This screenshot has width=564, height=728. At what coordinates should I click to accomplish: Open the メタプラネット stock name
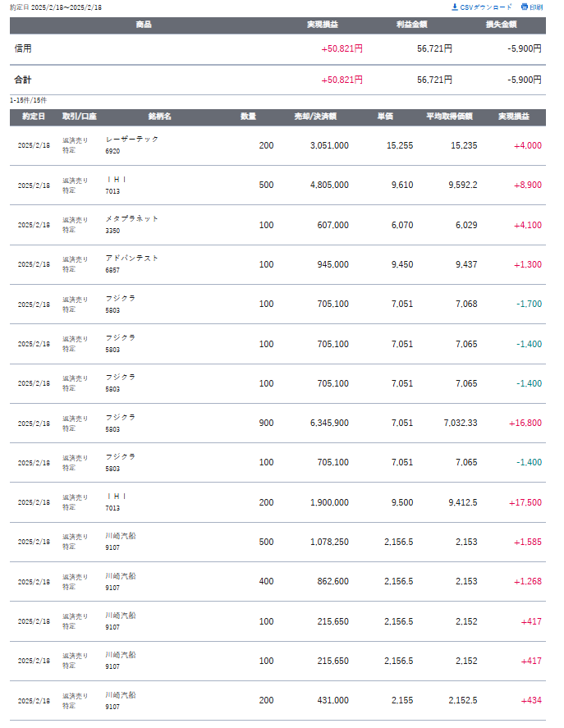pyautogui.click(x=132, y=219)
